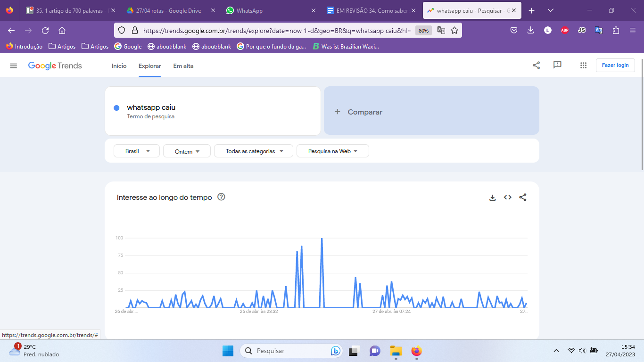644x362 pixels.
Task: Click the whatsapp caiu search term field
Action: pyautogui.click(x=212, y=111)
